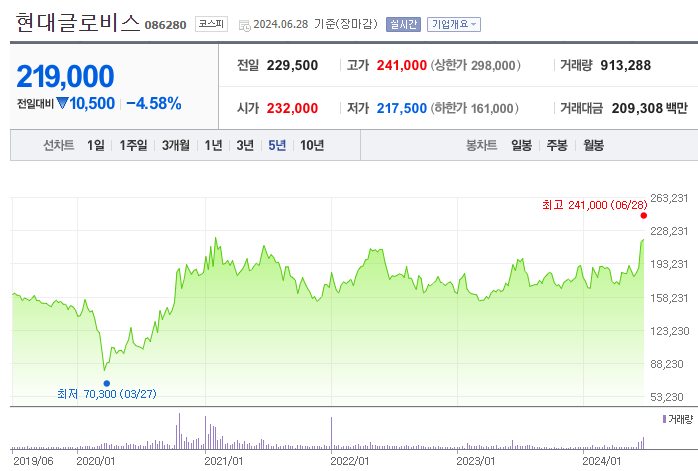Screen dimensions: 698x471
Task: Click the change percent -4.58%
Action: [154, 103]
